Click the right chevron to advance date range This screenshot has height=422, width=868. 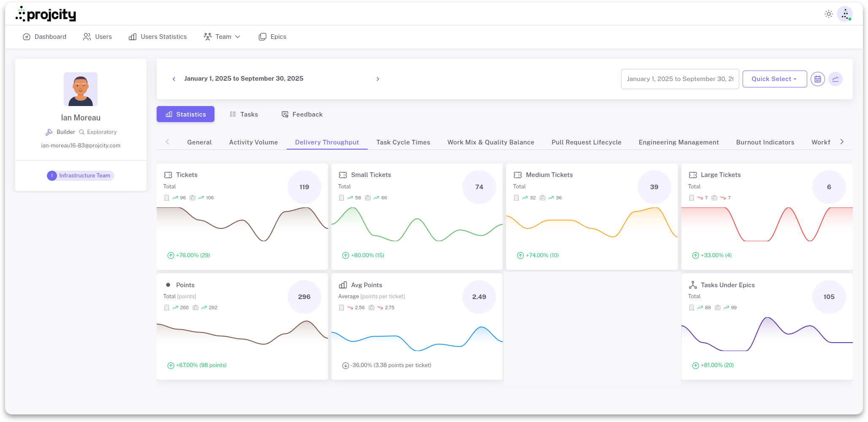pyautogui.click(x=378, y=79)
